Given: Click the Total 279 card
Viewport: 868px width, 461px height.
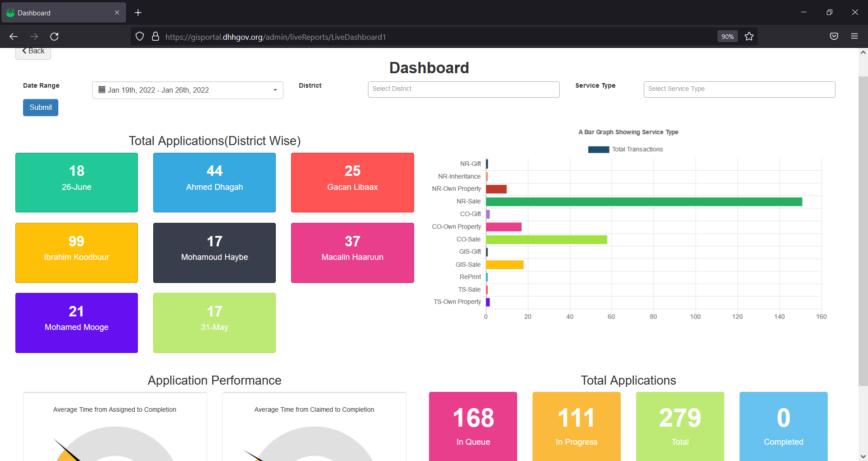Looking at the screenshot, I should 680,427.
